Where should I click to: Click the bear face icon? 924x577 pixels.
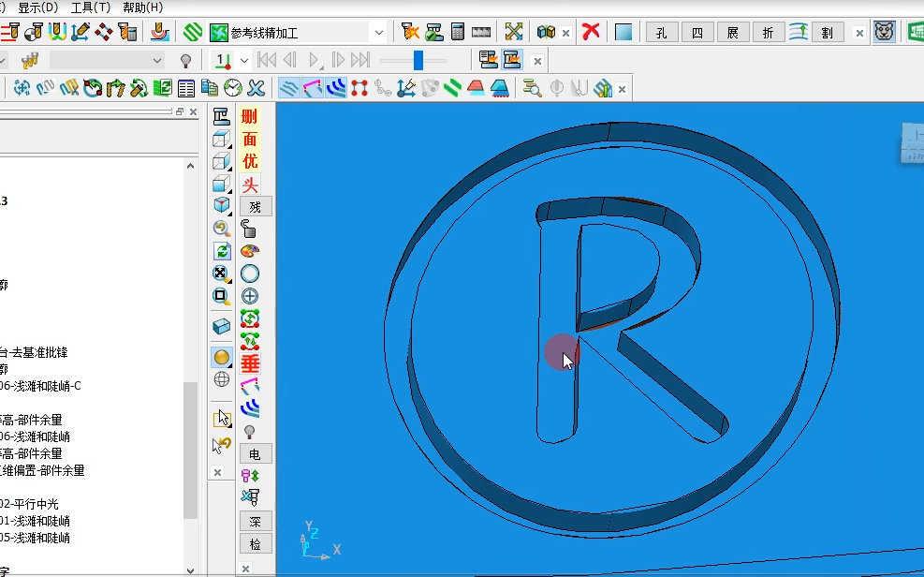884,32
